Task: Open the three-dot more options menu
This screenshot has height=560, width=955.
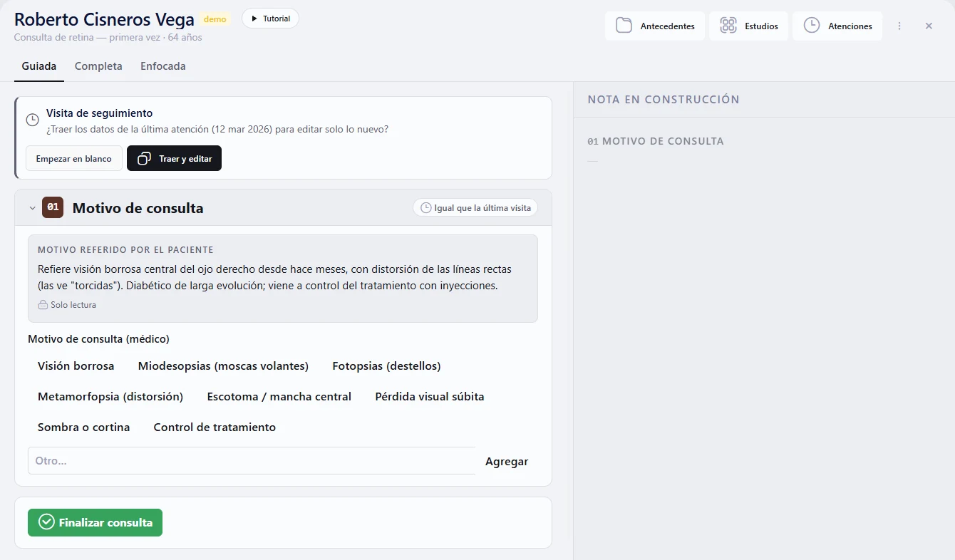Action: coord(899,26)
